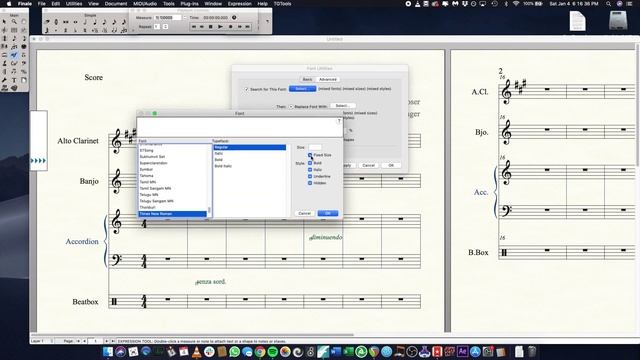The image size is (640, 360).
Task: Select the Selection arrow tool in Main palette
Action: click(4, 22)
